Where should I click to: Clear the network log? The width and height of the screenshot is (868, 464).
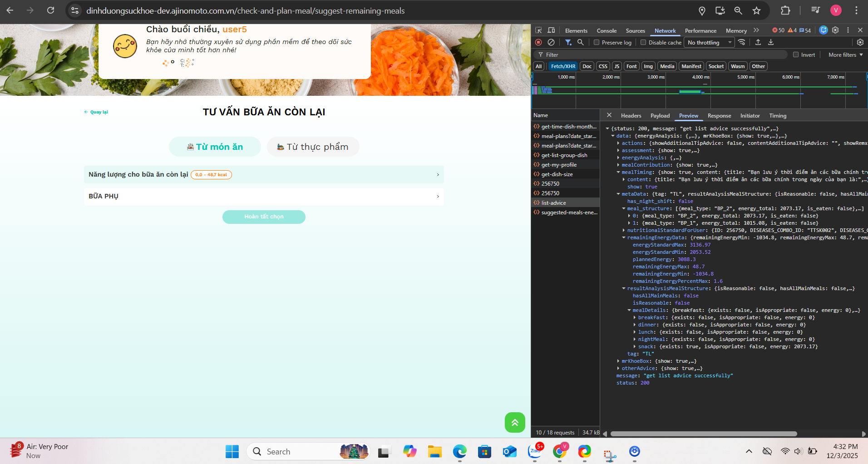click(x=551, y=42)
